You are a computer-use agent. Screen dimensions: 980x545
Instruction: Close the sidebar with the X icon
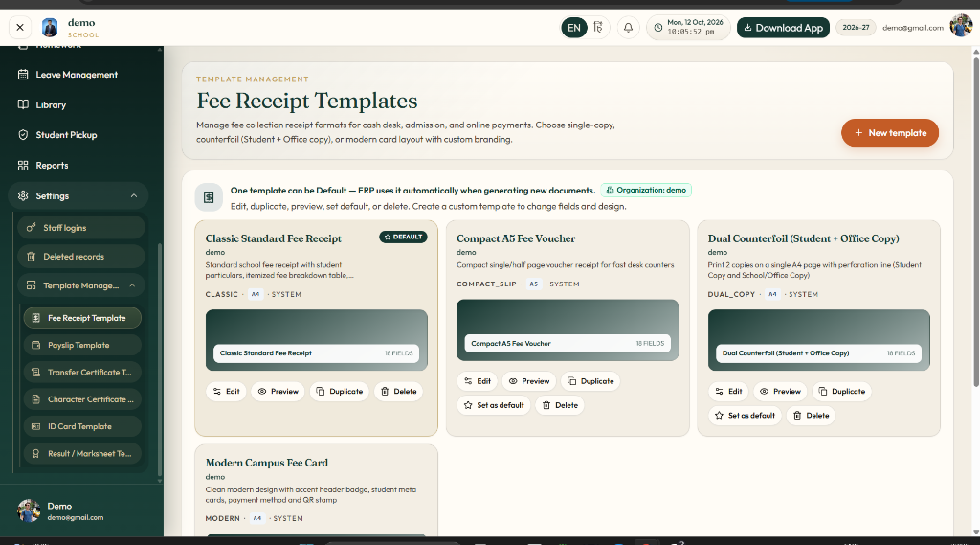click(x=20, y=28)
